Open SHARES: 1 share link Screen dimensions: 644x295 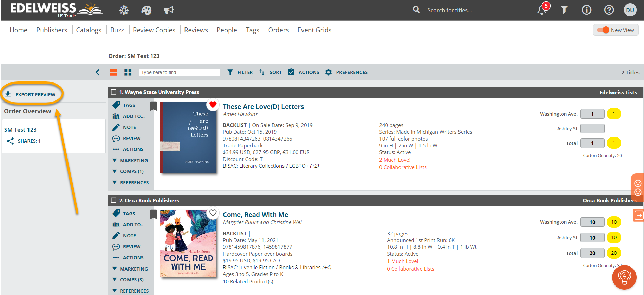point(24,141)
